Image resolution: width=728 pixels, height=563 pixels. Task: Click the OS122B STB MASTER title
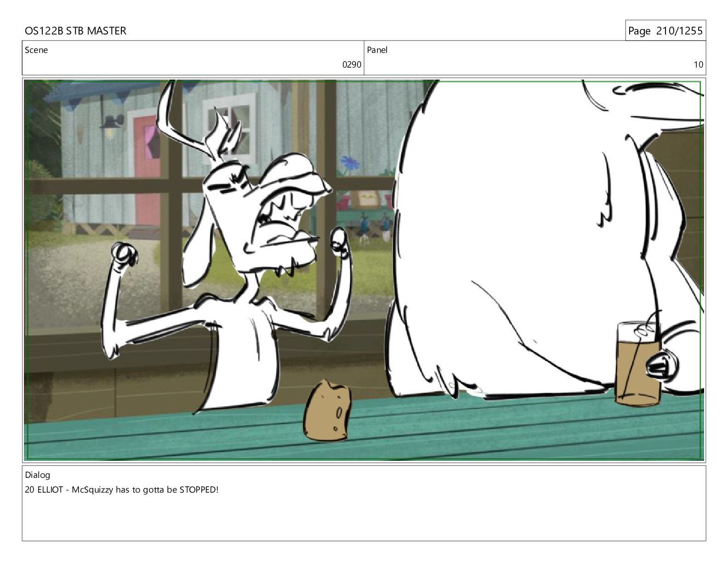click(75, 31)
